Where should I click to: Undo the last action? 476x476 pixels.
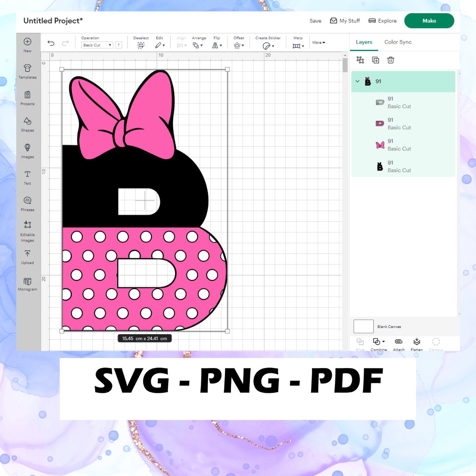(51, 43)
